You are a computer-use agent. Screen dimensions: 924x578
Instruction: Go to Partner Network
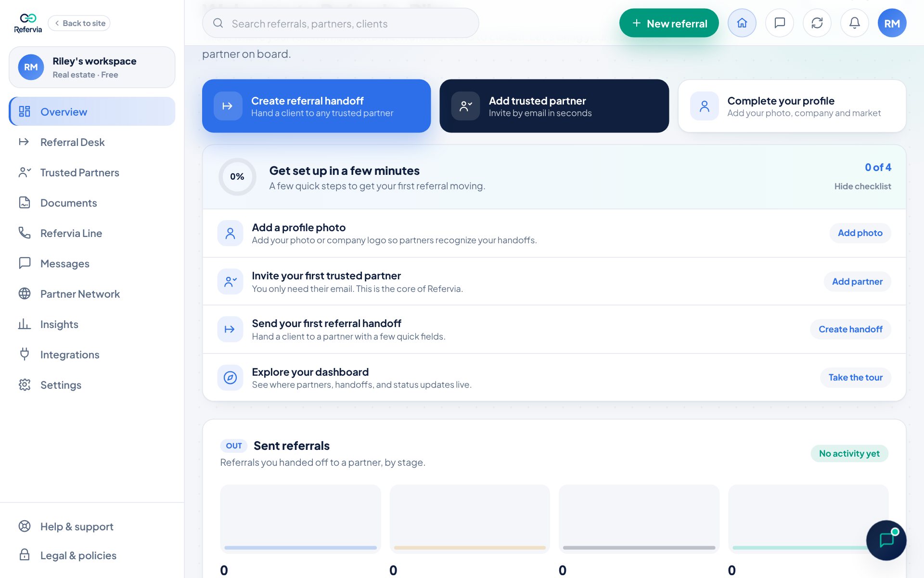pos(92,294)
